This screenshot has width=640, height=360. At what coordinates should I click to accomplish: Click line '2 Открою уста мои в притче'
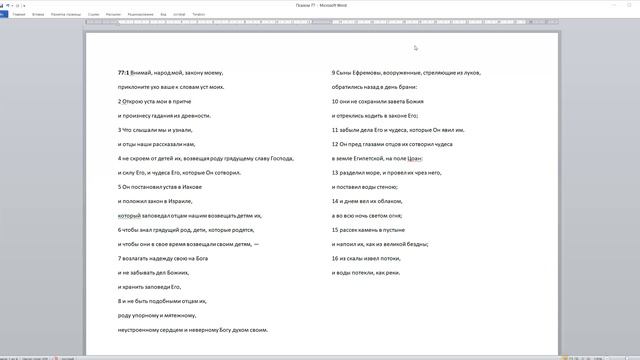tap(154, 101)
